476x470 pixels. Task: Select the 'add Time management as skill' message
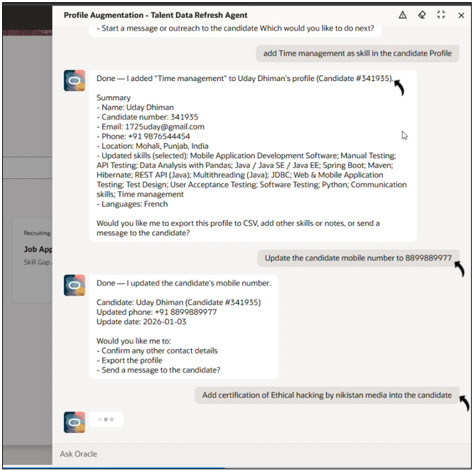(x=357, y=53)
